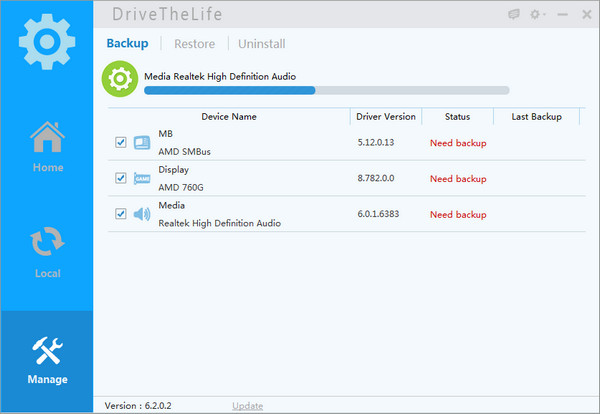The image size is (600, 414).
Task: Click driver version 6.0.1.6383
Action: (x=378, y=214)
